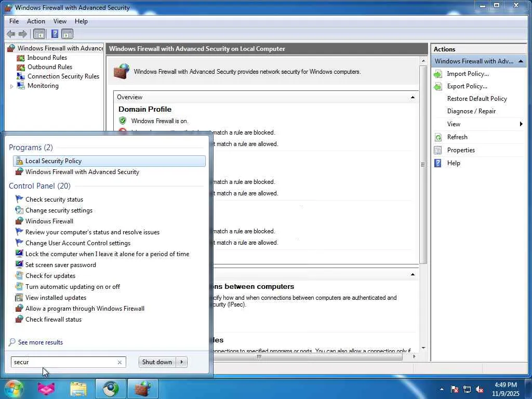Click the main pane scroll down arrow

tap(423, 348)
